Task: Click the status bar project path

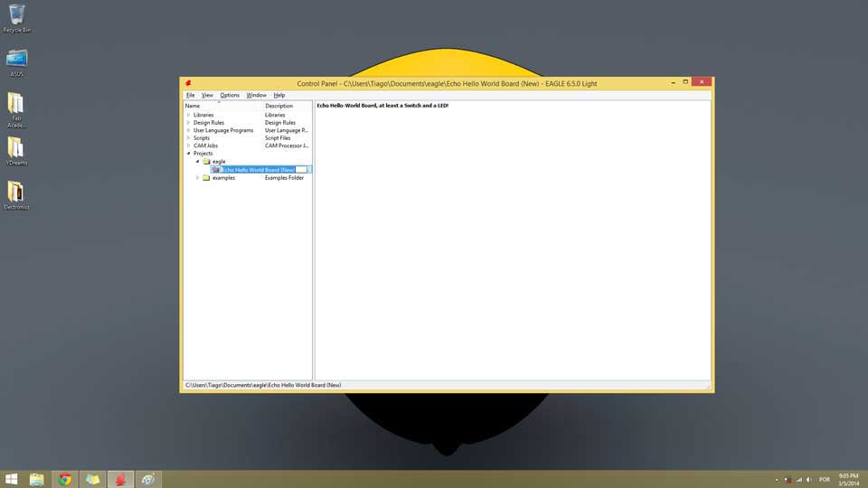Action: (x=263, y=385)
